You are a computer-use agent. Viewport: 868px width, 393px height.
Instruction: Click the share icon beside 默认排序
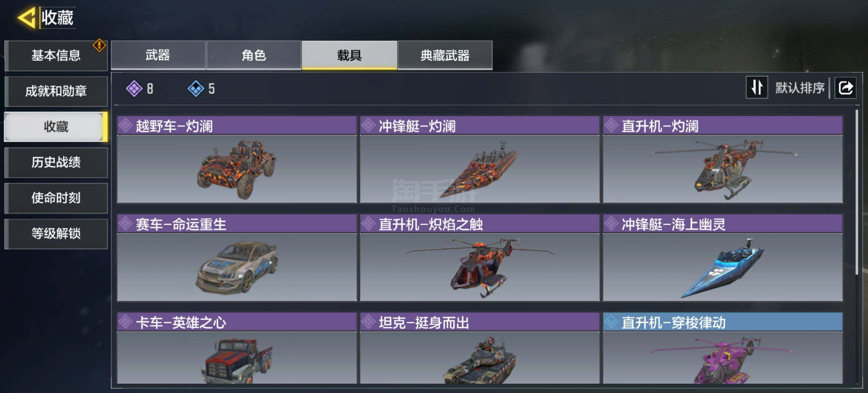tap(845, 88)
